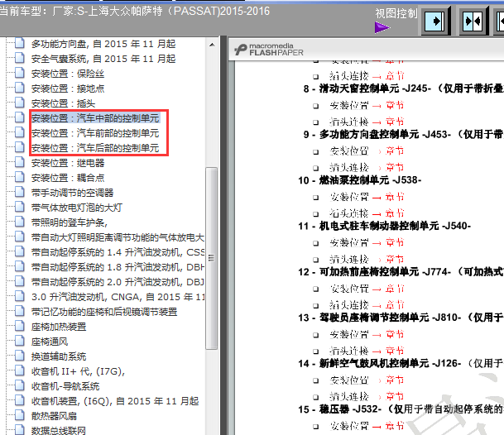
Task: Select 收音机装置, (I6Q) entry
Action: (x=115, y=401)
